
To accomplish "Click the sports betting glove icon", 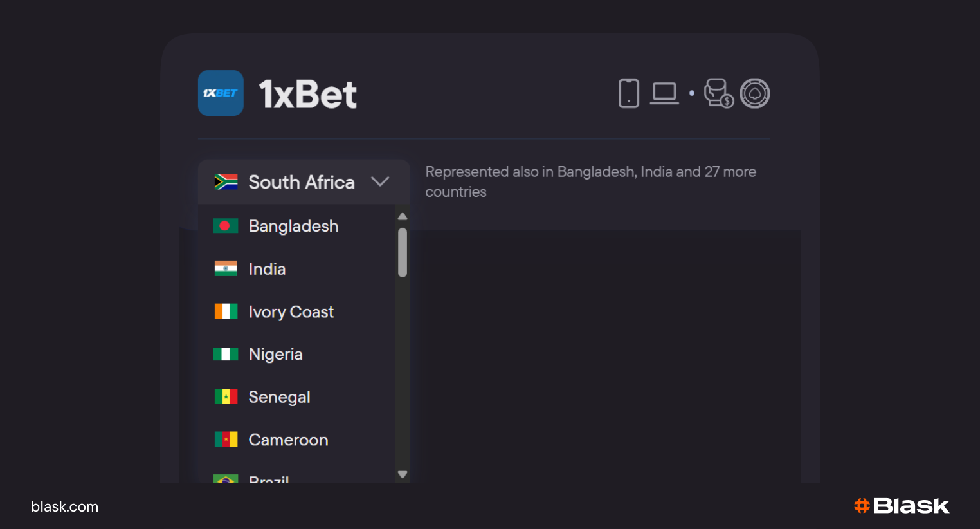I will (x=718, y=93).
